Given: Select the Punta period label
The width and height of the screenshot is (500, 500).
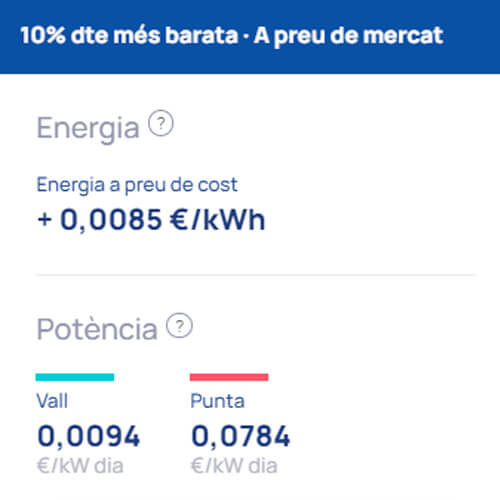Looking at the screenshot, I should (218, 401).
